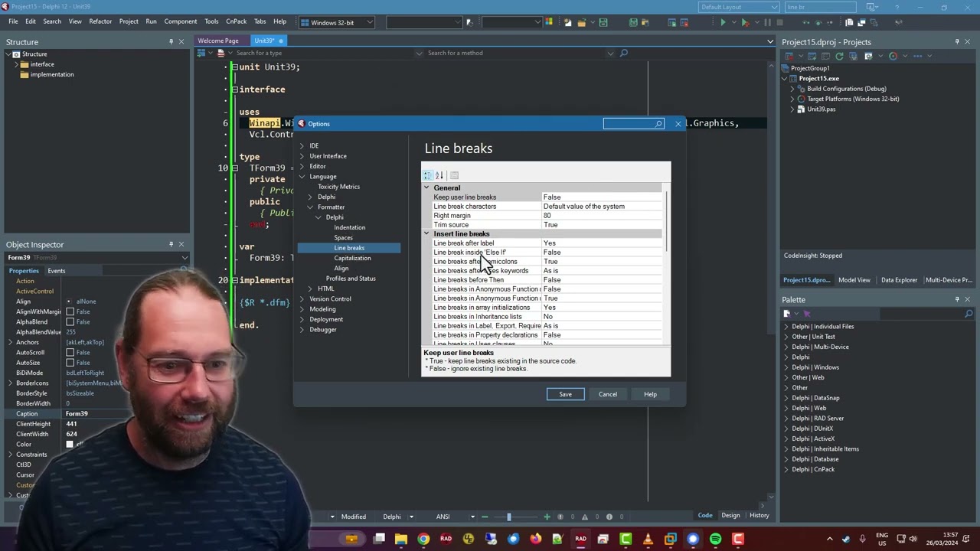Open the Data Explorer tab
Screen dimensions: 980x551
coord(899,280)
